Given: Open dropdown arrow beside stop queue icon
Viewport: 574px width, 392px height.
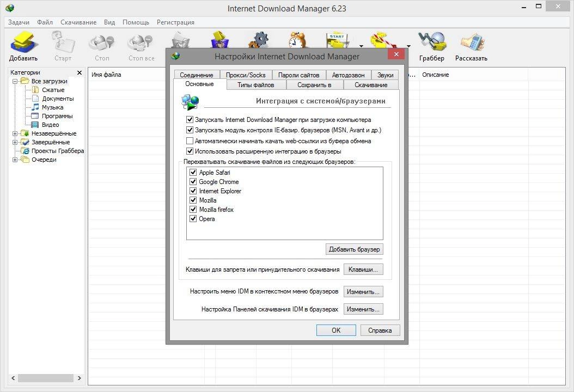Looking at the screenshot, I should (408, 46).
